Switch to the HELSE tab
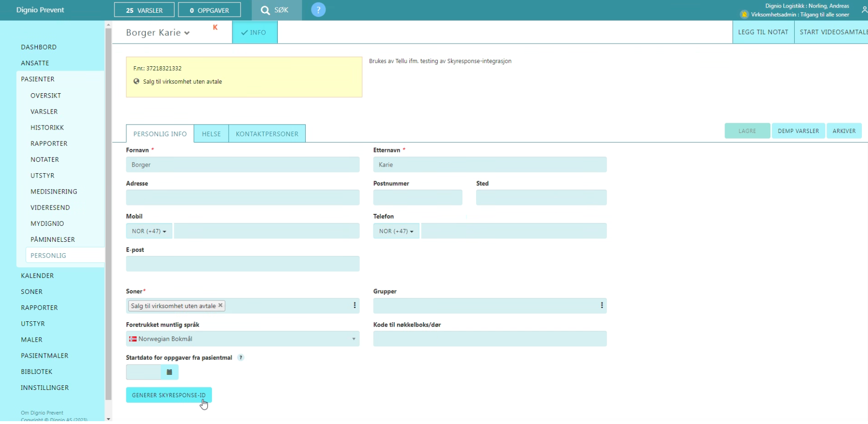 pyautogui.click(x=211, y=134)
